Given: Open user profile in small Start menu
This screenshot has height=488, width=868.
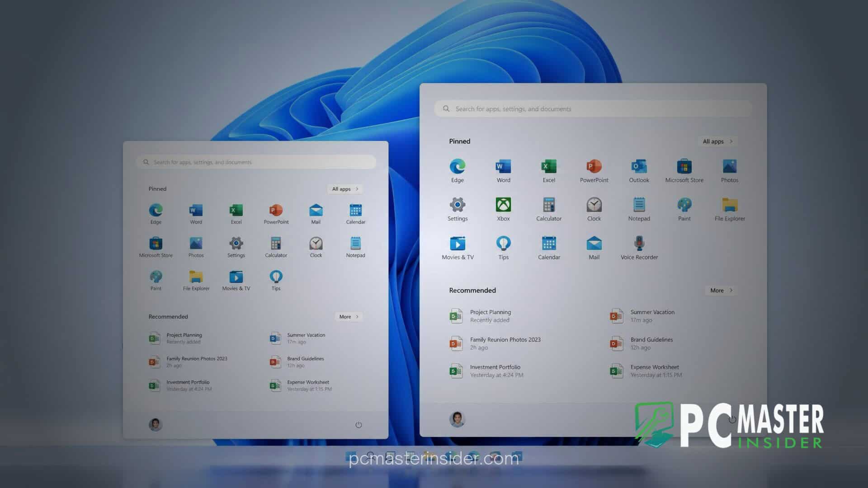Looking at the screenshot, I should tap(156, 424).
